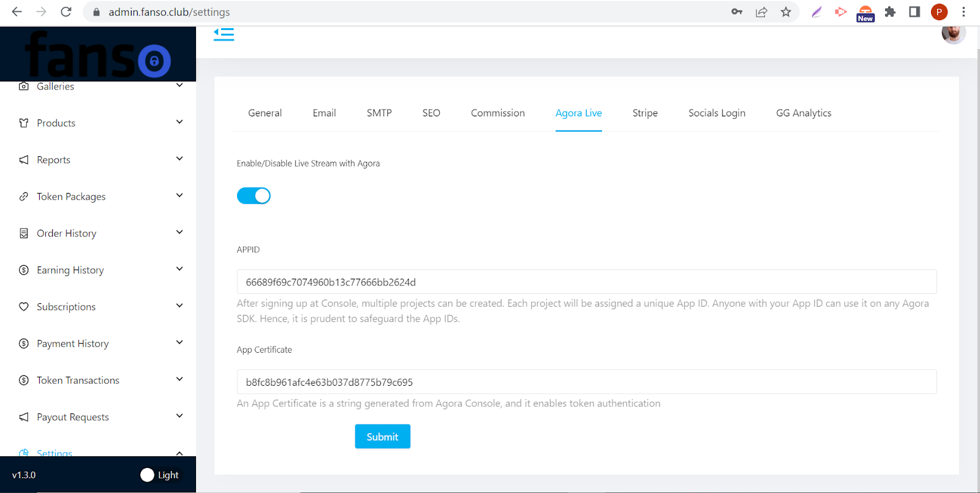This screenshot has height=493, width=980.
Task: Open the extension labeled New
Action: click(865, 13)
